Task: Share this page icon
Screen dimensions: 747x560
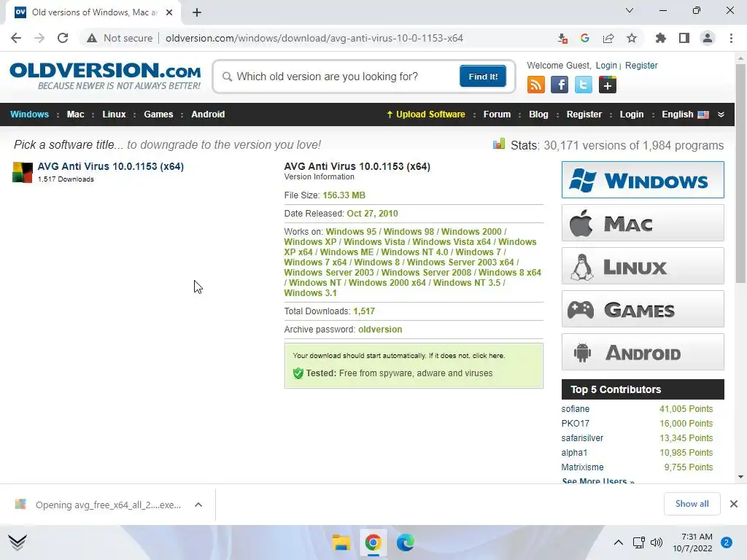Action: tap(608, 38)
